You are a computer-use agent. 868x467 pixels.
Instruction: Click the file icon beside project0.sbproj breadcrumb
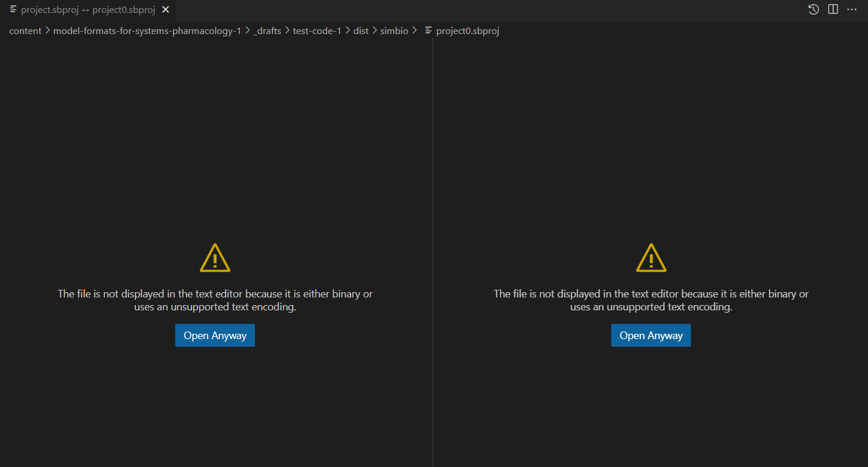[x=428, y=31]
